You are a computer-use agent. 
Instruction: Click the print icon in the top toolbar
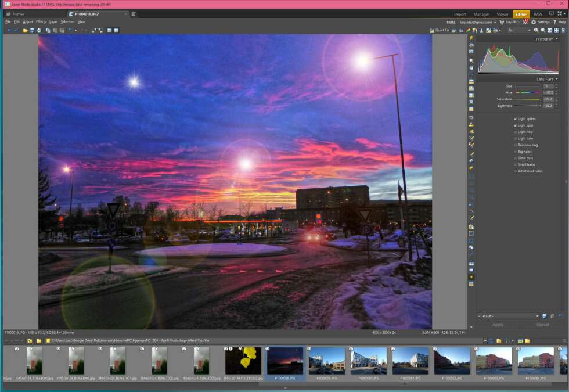click(39, 30)
